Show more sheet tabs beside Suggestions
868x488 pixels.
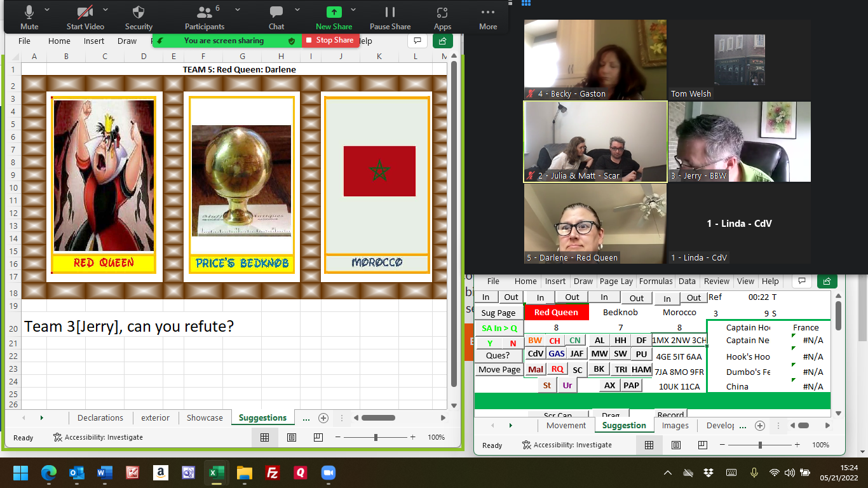click(306, 417)
